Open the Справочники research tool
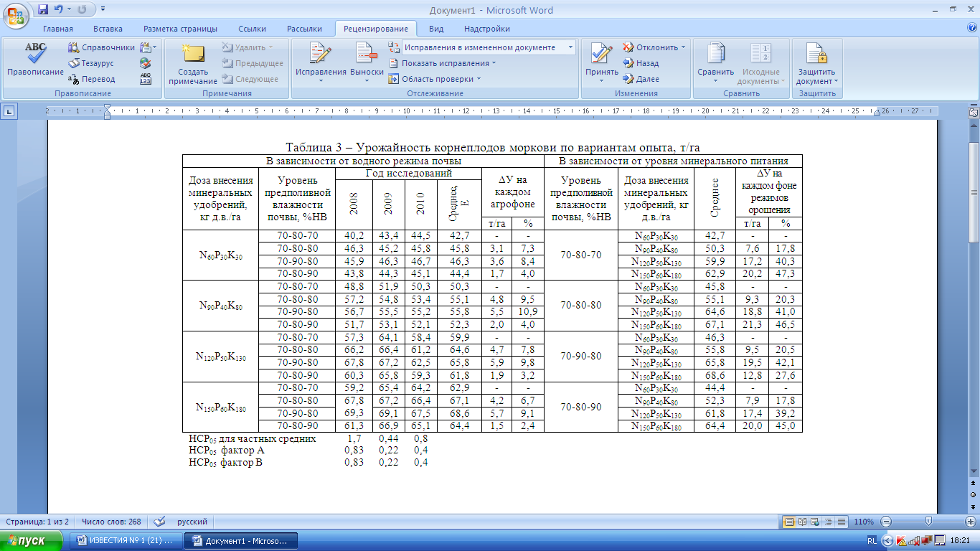Screen dimensions: 980x551 coord(102,47)
